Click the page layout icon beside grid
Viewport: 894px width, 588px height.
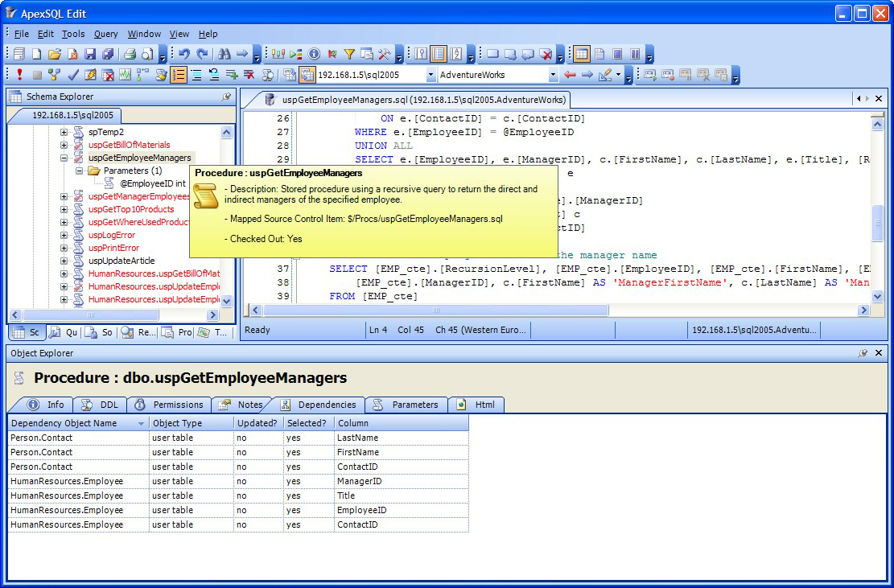pyautogui.click(x=599, y=54)
